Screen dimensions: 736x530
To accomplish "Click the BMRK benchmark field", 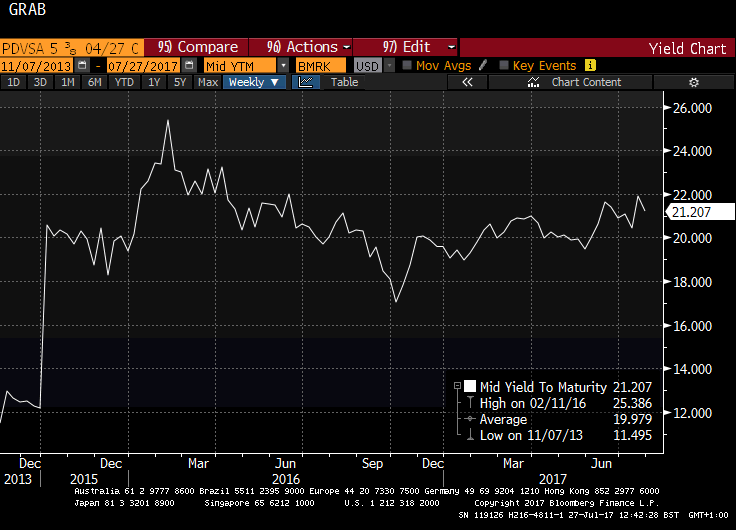I will click(321, 66).
